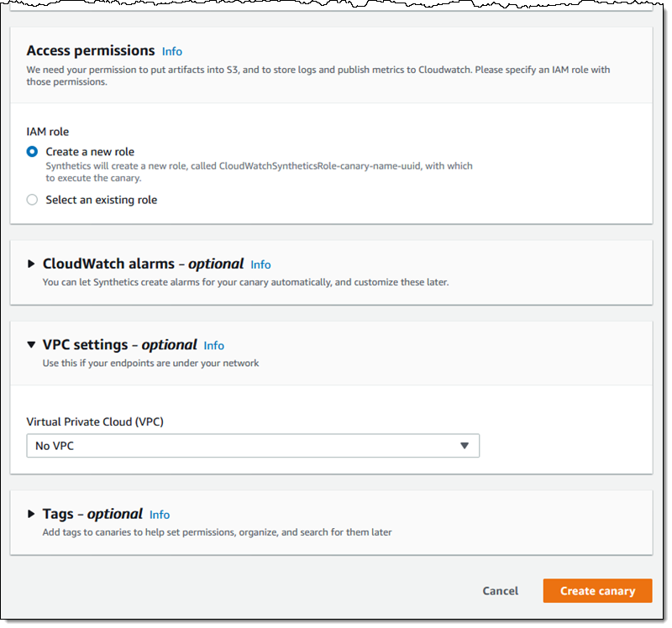Cancel the canary creation
Viewport: 672px width, 628px height.
click(x=500, y=591)
